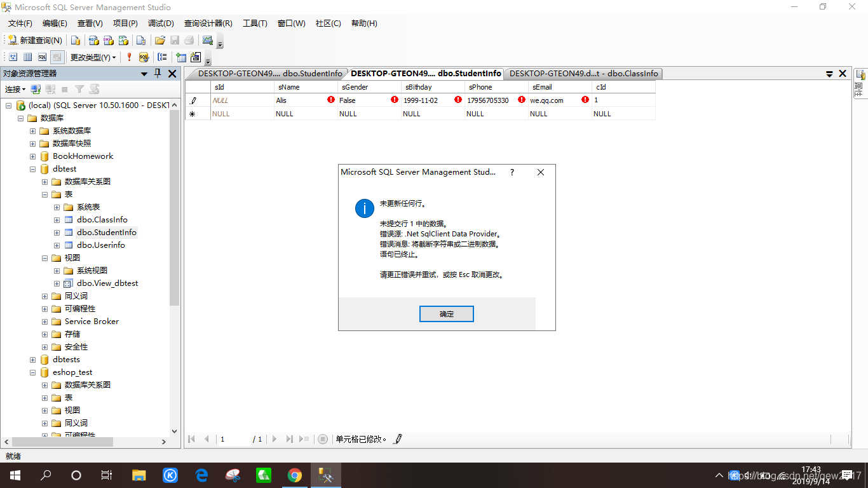The image size is (868, 488).
Task: Click the open file folder icon
Action: pos(159,40)
